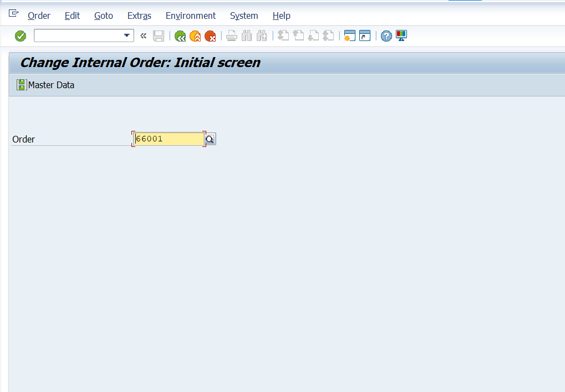The width and height of the screenshot is (565, 392).
Task: Click the Find binoculars icon
Action: click(247, 36)
